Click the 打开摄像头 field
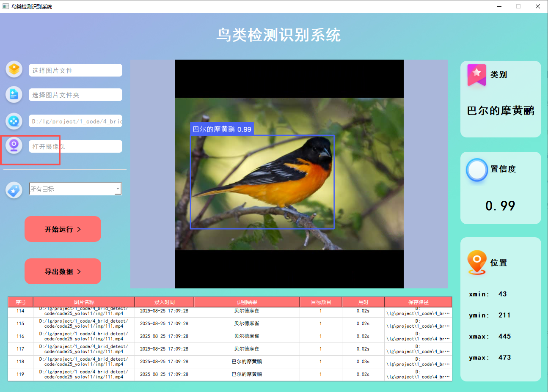The width and height of the screenshot is (548, 392). [75, 146]
